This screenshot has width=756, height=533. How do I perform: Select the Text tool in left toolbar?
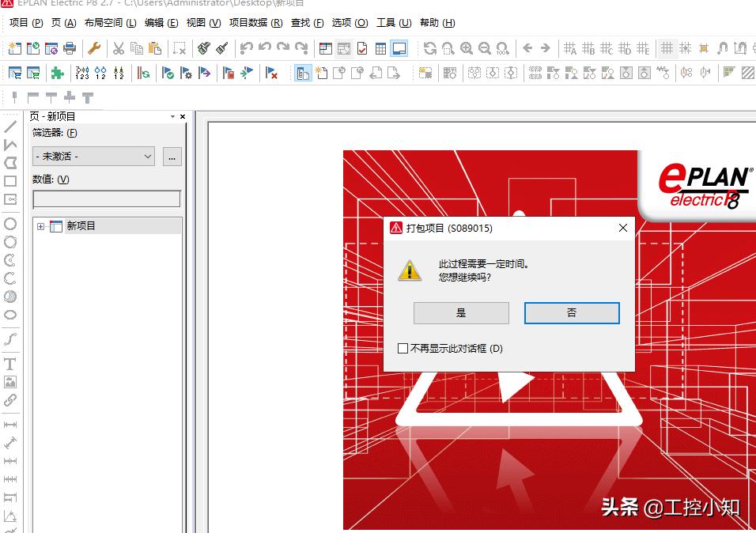click(x=10, y=364)
